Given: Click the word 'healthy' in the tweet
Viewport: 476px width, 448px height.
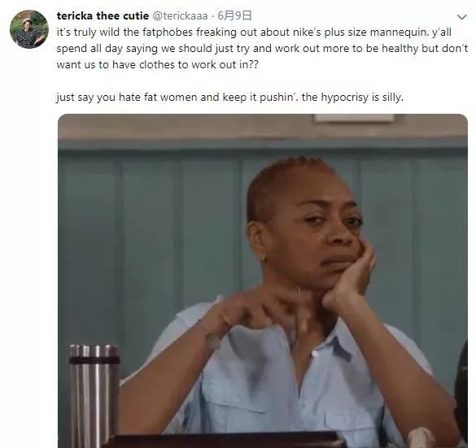Looking at the screenshot, I should [400, 49].
